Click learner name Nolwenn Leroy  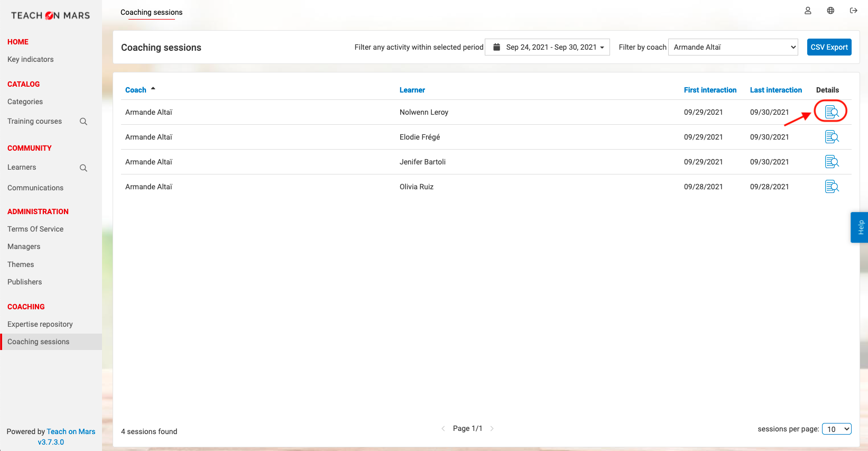tap(424, 112)
